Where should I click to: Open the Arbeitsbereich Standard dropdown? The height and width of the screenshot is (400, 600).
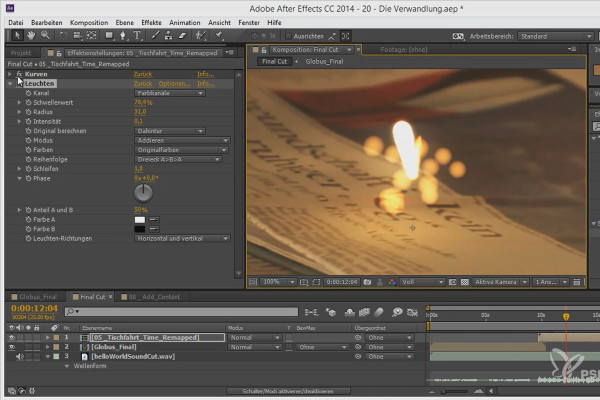556,36
